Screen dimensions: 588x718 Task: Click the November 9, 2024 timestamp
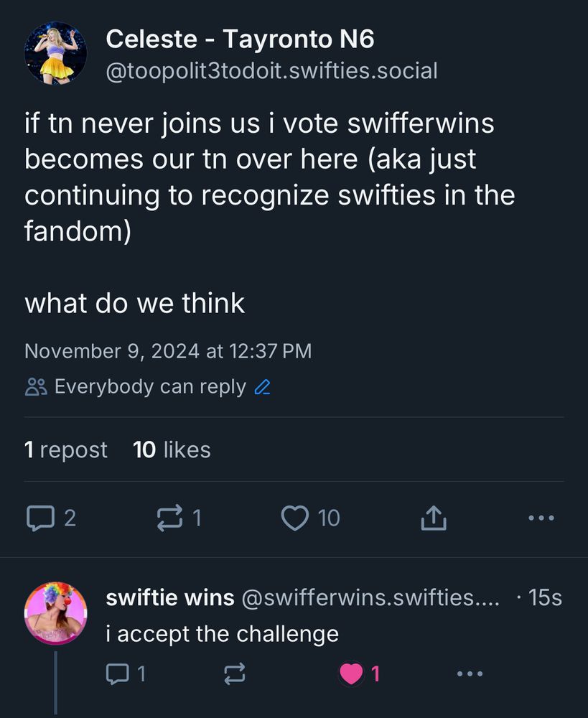[x=168, y=351]
